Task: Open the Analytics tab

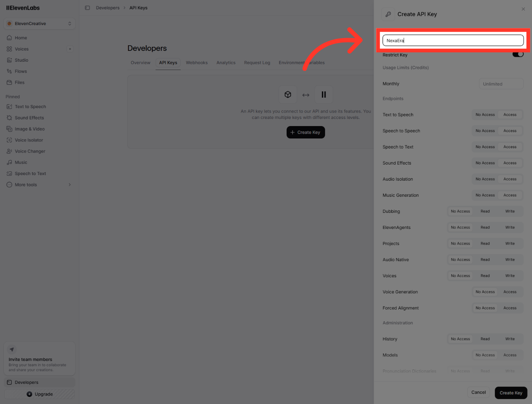Action: pyautogui.click(x=226, y=63)
